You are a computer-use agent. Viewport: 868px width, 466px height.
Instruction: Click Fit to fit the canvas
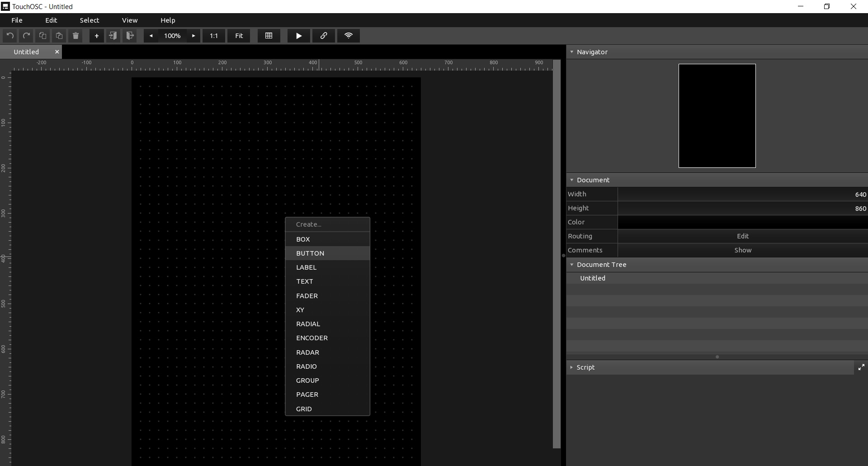click(239, 36)
